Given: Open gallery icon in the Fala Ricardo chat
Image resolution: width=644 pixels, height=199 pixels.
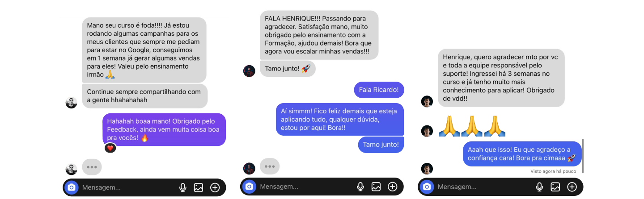Looking at the screenshot, I should pyautogui.click(x=376, y=187).
